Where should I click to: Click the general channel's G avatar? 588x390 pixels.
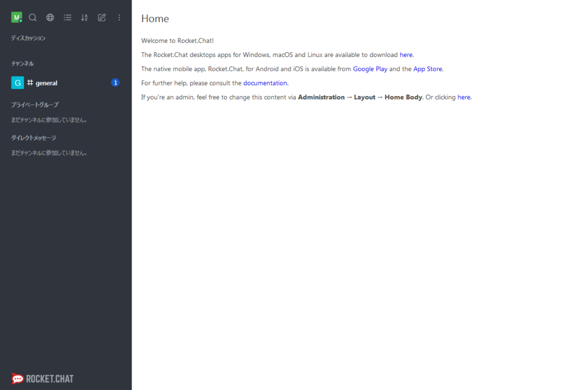tap(17, 83)
